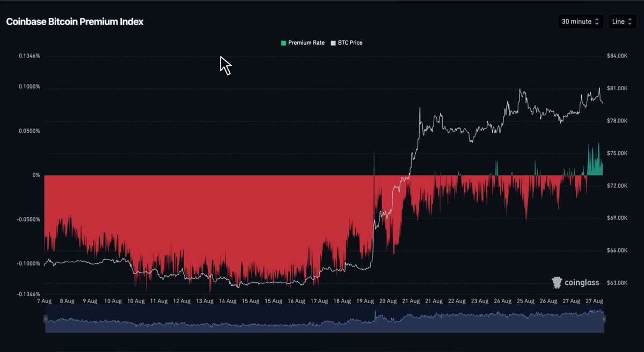The height and width of the screenshot is (352, 644).
Task: Toggle the Premium Rate legend series
Action: (x=303, y=42)
